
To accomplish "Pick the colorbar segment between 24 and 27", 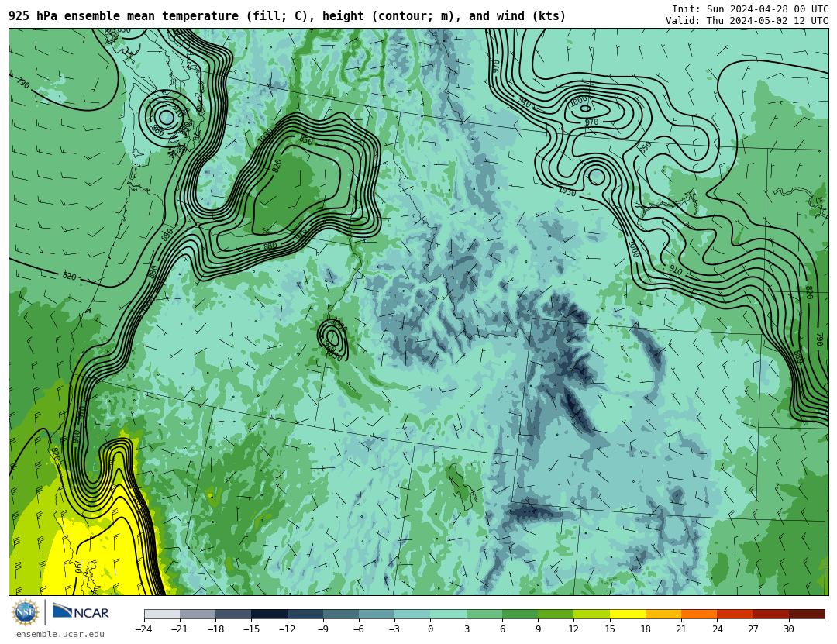I will click(x=735, y=614).
